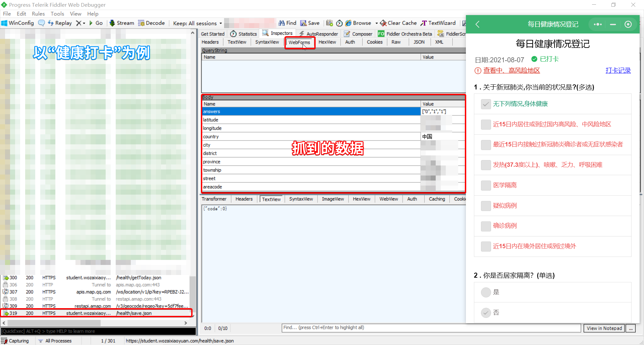Click the Fiddler app icon in title bar

(4, 5)
